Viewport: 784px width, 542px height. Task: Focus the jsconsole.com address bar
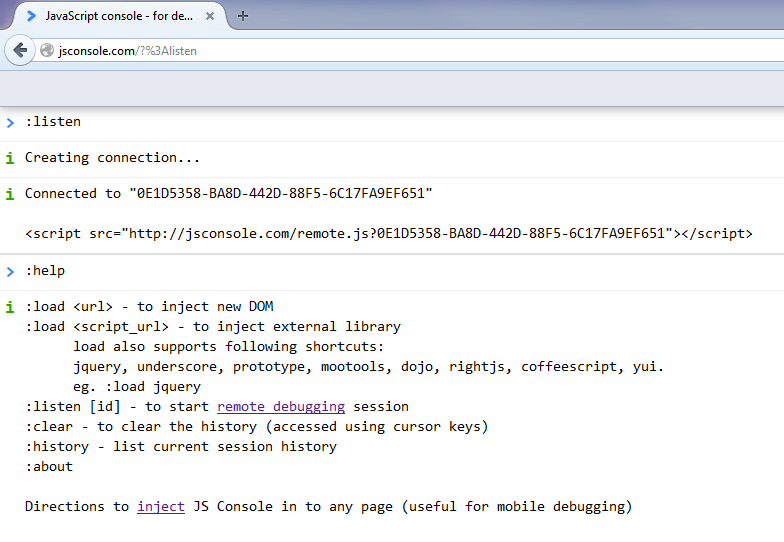coord(400,51)
